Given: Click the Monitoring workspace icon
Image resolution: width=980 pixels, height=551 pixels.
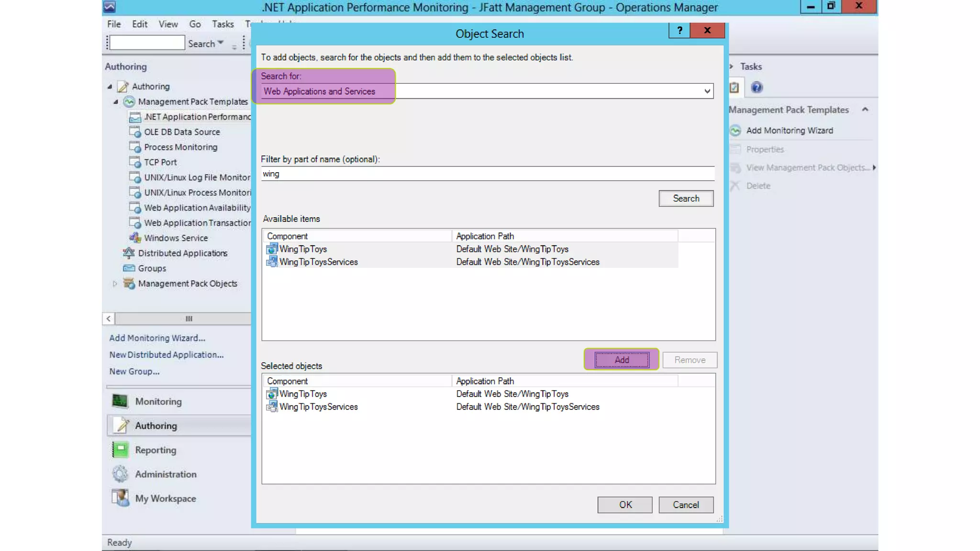Looking at the screenshot, I should pos(120,401).
